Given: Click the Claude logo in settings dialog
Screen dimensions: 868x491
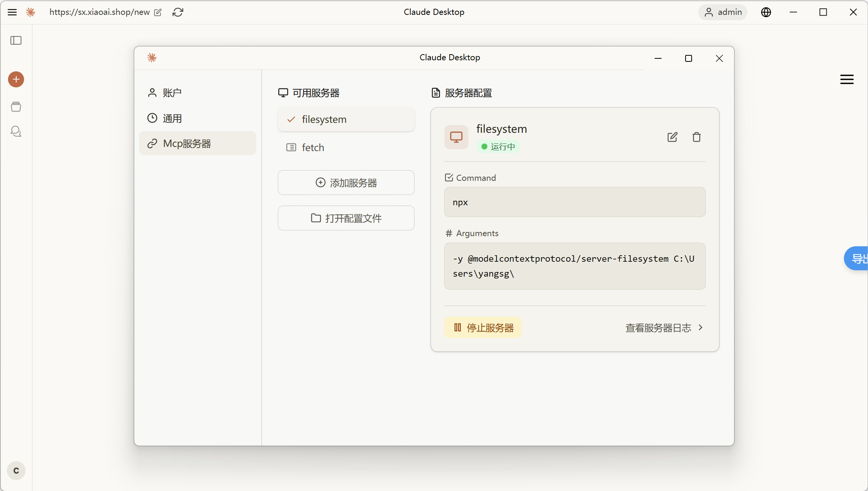Looking at the screenshot, I should pos(152,58).
